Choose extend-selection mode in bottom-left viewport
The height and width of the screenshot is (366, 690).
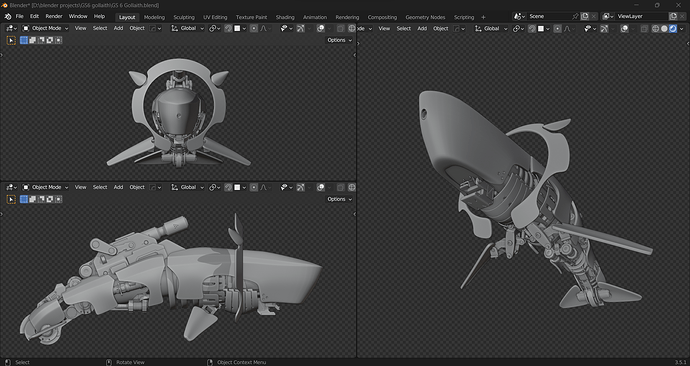point(33,199)
